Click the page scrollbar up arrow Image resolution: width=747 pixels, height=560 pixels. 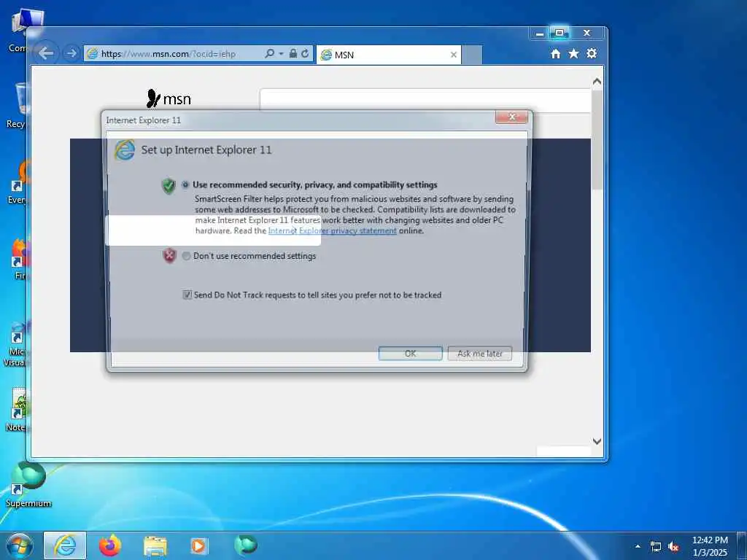tap(597, 82)
